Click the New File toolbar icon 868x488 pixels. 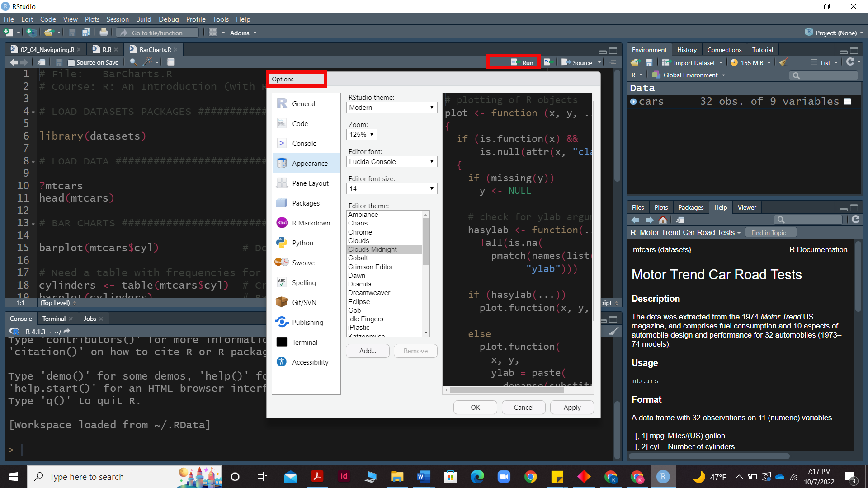(8, 33)
